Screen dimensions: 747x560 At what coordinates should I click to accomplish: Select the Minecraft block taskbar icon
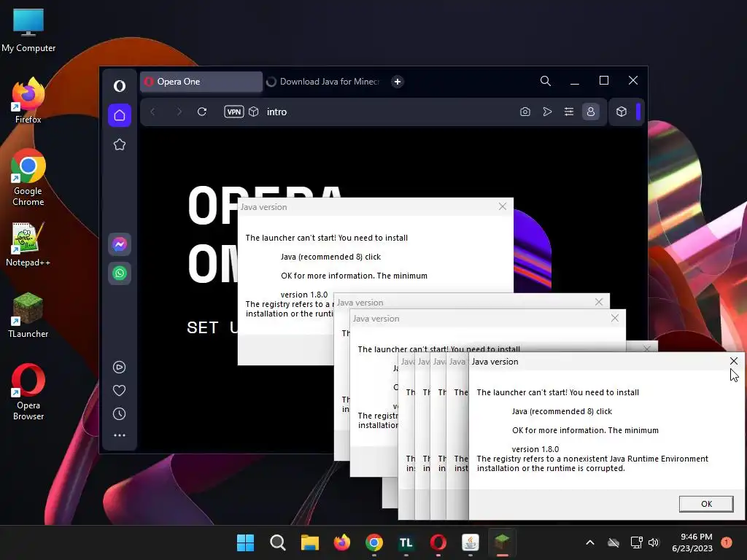pos(502,542)
